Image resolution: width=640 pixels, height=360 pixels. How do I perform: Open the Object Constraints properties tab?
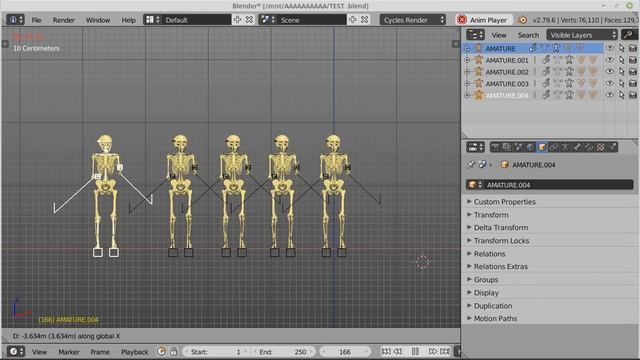[x=553, y=147]
